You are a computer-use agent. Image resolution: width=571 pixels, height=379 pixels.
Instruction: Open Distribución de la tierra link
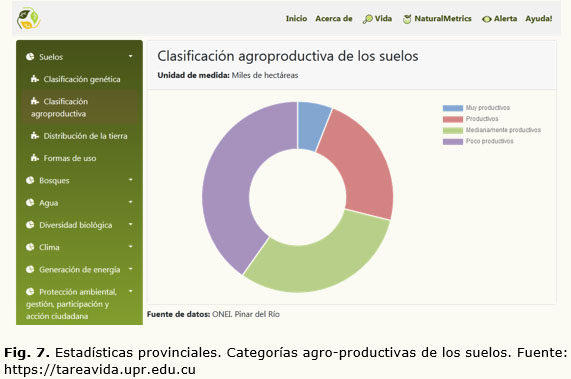pos(85,136)
